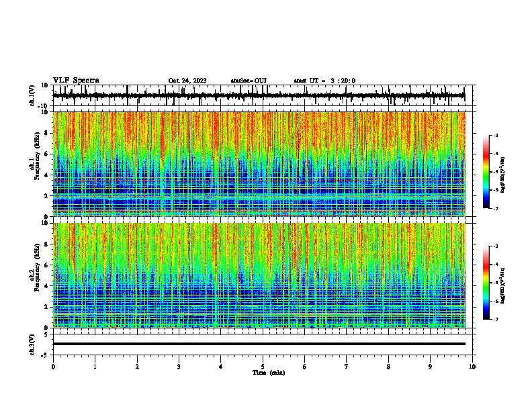Click the "Time (min)" axis title
This screenshot has width=532, height=411.
pyautogui.click(x=269, y=373)
